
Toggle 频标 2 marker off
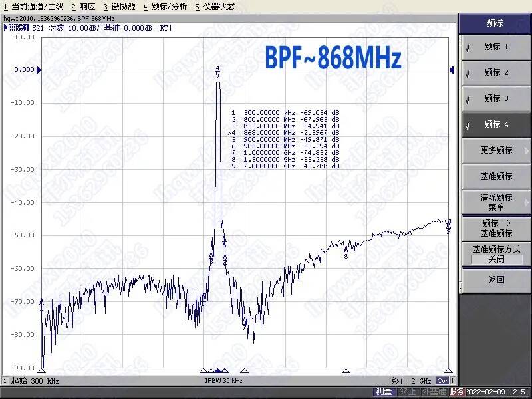coord(496,74)
